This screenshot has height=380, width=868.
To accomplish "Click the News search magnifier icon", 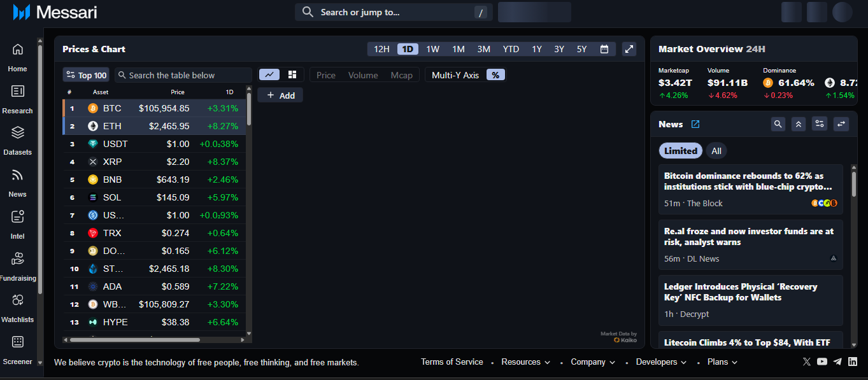I will (778, 124).
